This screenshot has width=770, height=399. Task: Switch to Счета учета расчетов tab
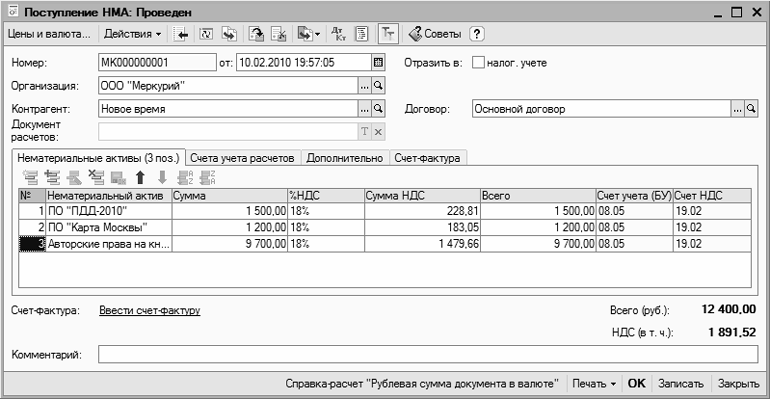click(242, 158)
